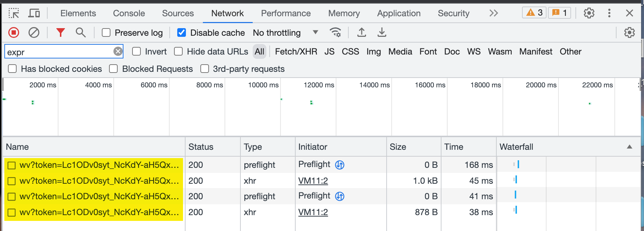Switch to the Console tab

[x=129, y=13]
